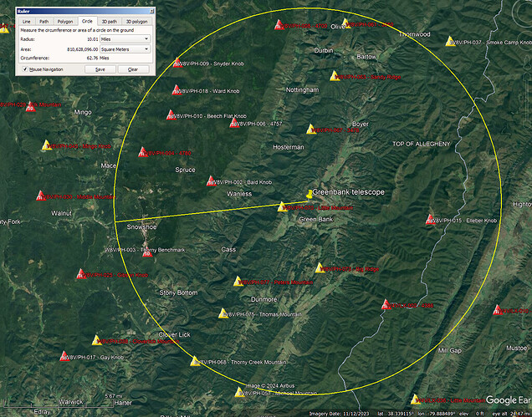The height and width of the screenshot is (417, 532).
Task: Select the Sandy Ridge PH-063 yellow marker
Action: click(335, 76)
